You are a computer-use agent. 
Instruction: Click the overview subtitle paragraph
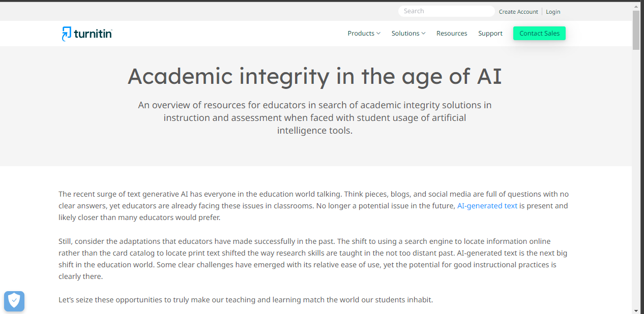pos(315,118)
